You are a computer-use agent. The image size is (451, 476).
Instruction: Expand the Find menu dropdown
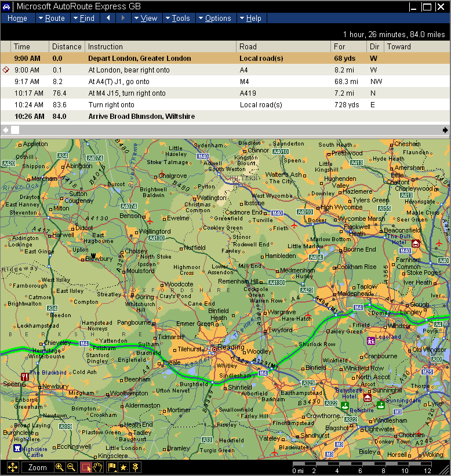(83, 18)
